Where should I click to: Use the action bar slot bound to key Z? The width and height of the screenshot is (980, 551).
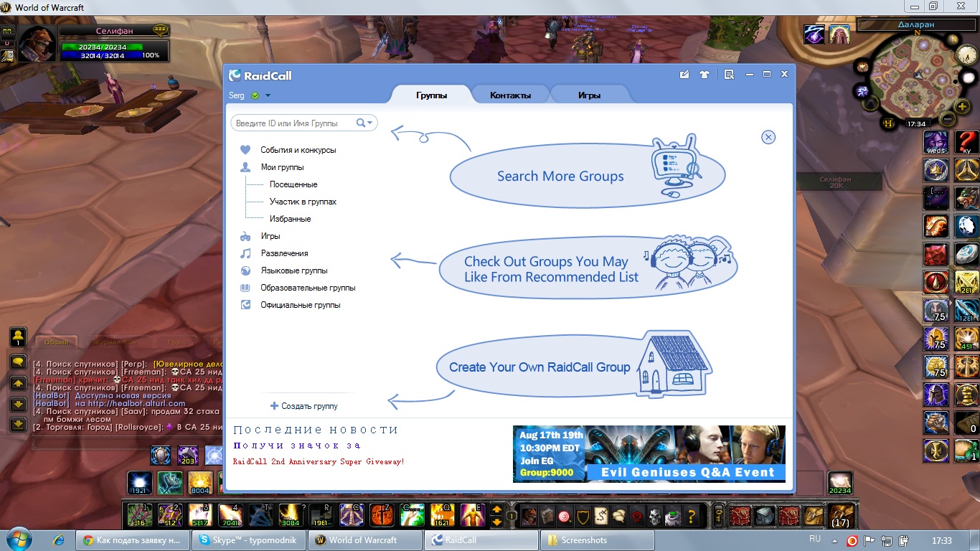382,516
